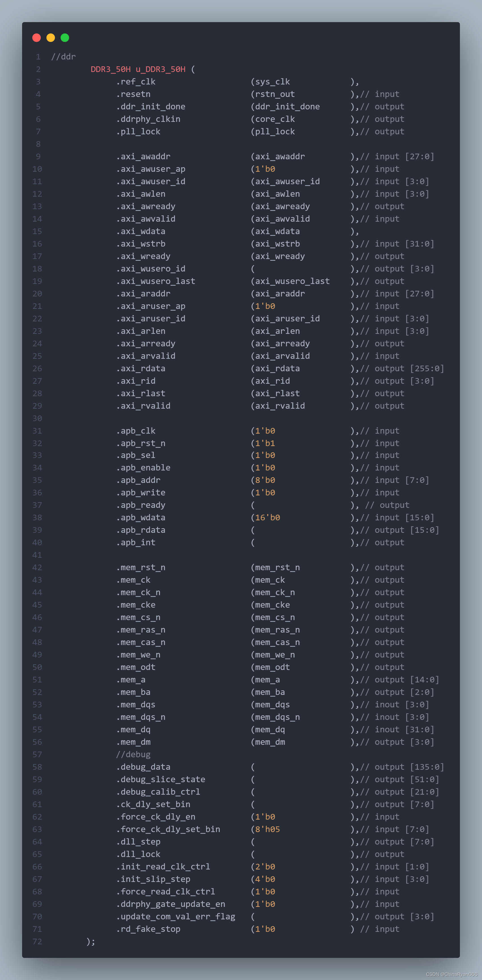
Task: Click the '.axi_wdata' port name
Action: point(141,231)
